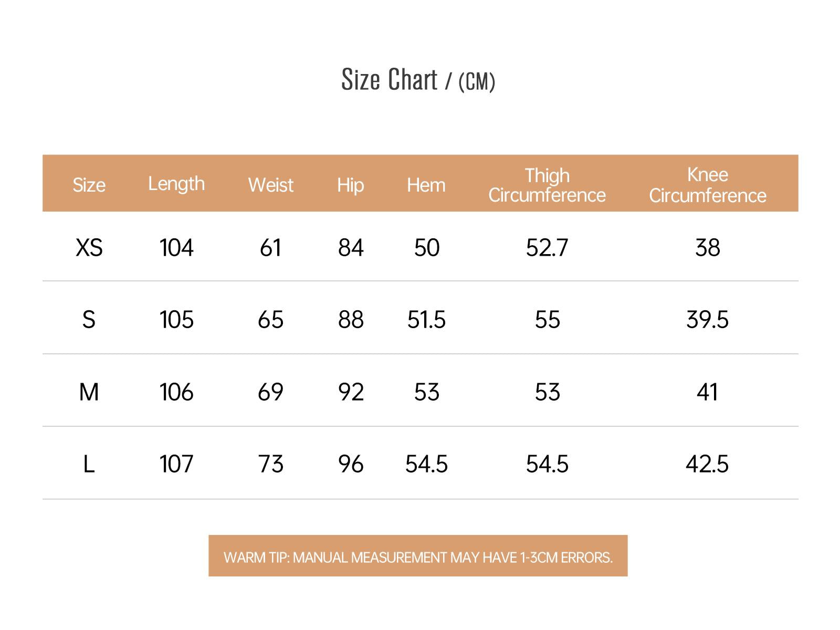Click the Knee Circumference header

pos(708,185)
